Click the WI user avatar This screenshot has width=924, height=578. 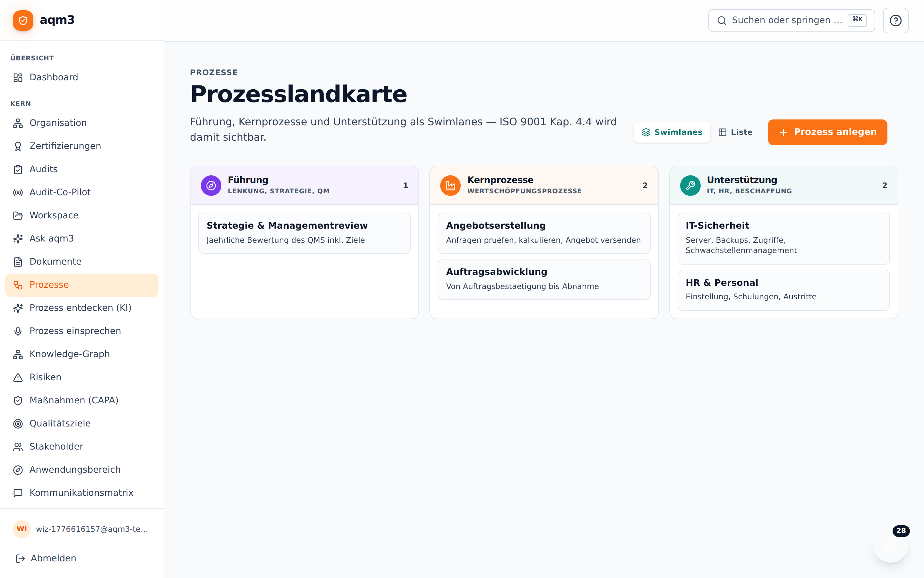22,529
